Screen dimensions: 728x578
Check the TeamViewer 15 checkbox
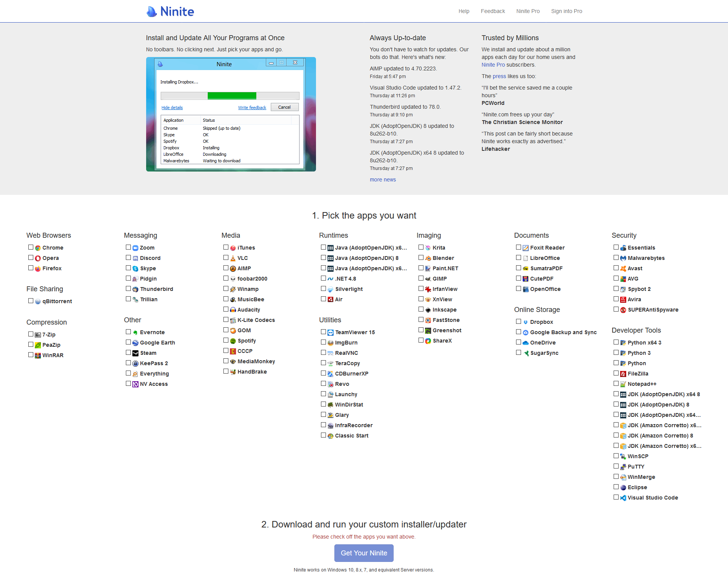pyautogui.click(x=323, y=331)
